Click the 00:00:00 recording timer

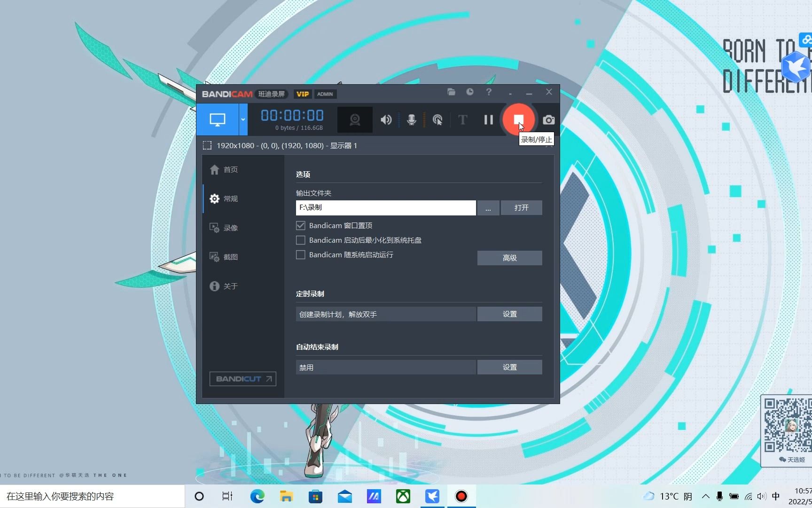pyautogui.click(x=292, y=115)
